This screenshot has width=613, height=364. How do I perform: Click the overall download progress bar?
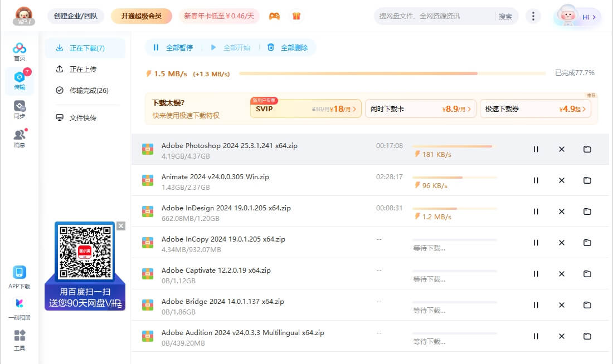(392, 73)
